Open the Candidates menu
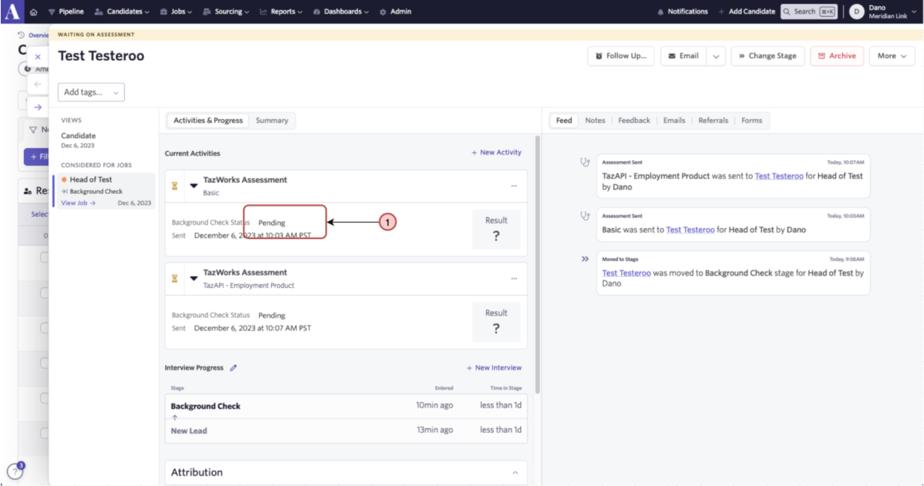Screen dimensions: 924x486 click(x=122, y=12)
